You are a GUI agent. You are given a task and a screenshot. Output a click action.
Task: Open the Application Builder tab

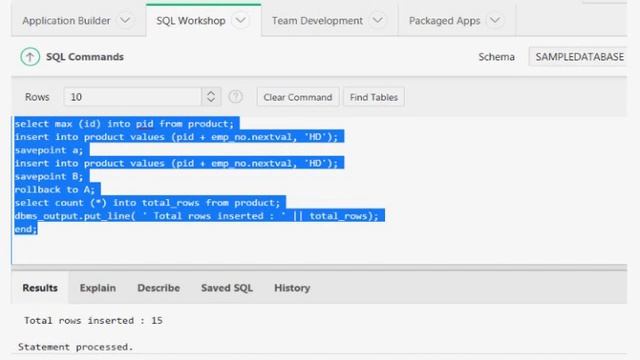pyautogui.click(x=66, y=20)
